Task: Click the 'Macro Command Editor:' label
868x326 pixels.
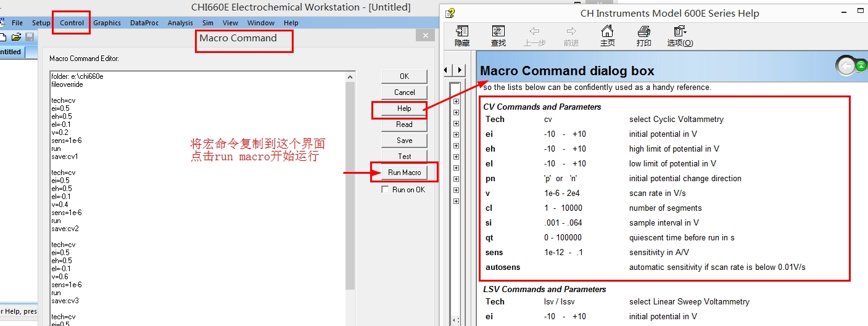Action: (x=84, y=59)
